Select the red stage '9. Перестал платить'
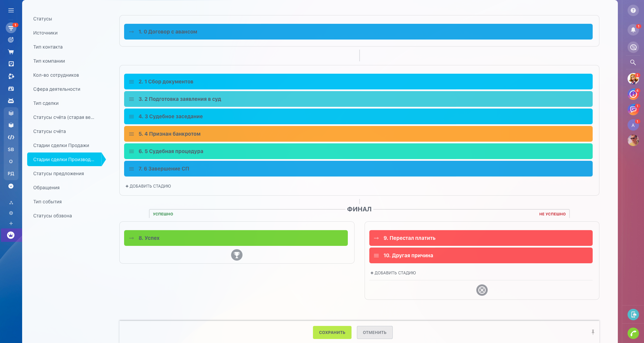The image size is (644, 343). [481, 238]
